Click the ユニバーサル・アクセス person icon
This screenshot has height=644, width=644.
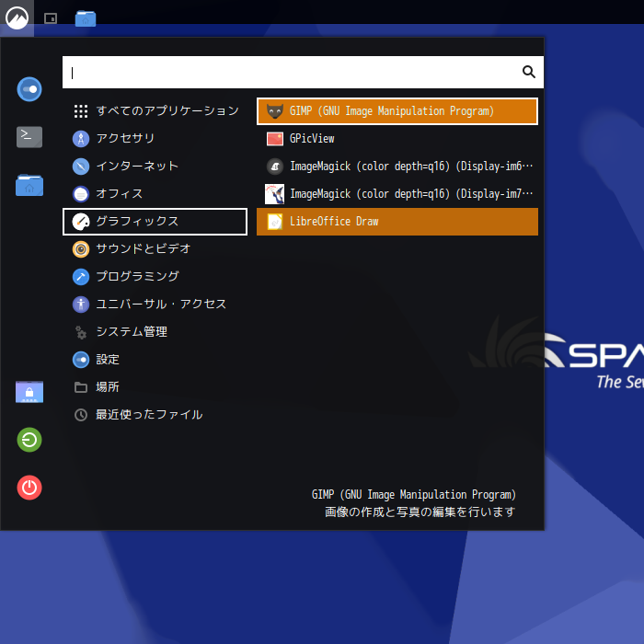pos(81,305)
